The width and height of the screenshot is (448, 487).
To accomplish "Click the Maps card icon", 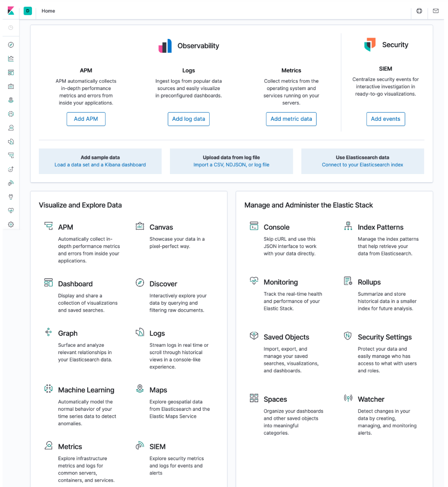I will [140, 389].
